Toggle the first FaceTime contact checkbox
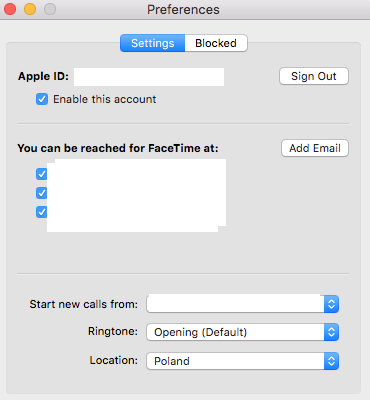This screenshot has height=400, width=370. (x=41, y=174)
